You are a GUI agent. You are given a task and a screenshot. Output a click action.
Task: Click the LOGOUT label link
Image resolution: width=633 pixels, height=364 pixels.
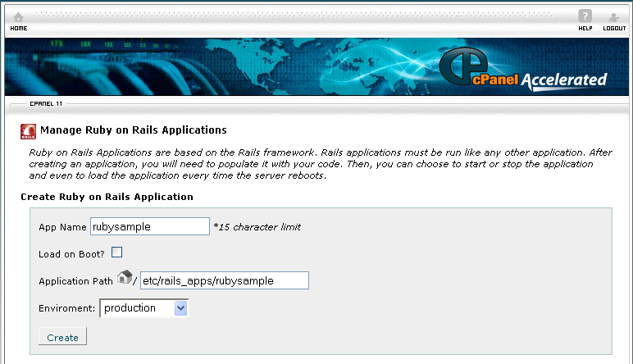(614, 28)
